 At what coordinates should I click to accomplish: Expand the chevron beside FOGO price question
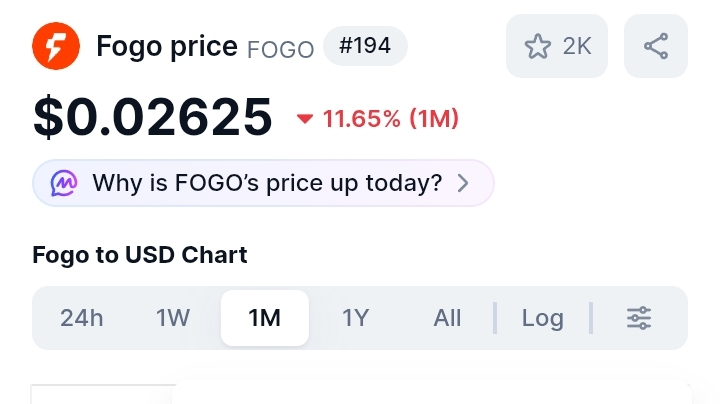click(463, 183)
